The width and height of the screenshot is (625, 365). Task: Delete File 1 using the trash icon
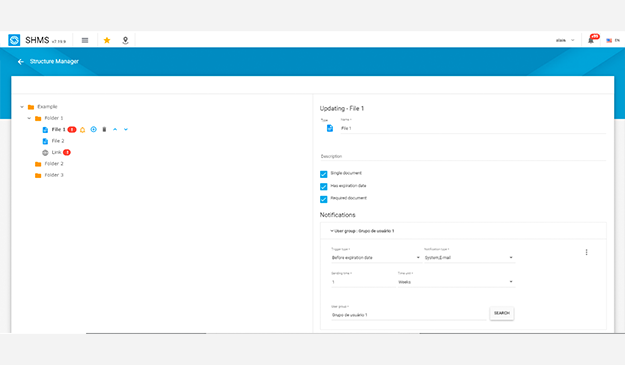click(104, 130)
